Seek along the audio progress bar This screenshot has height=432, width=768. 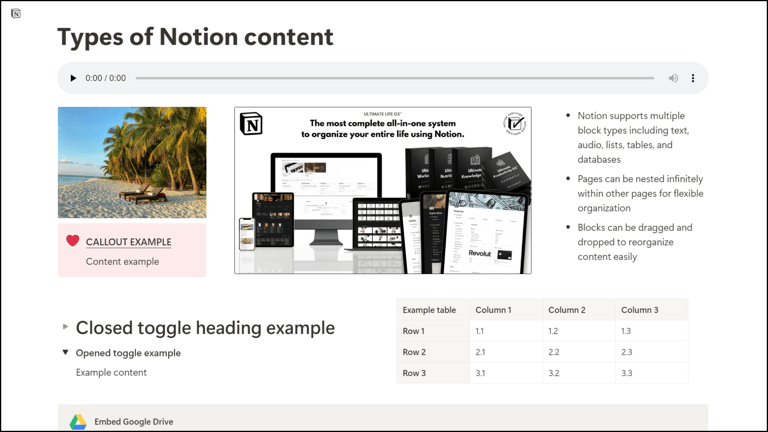click(395, 78)
